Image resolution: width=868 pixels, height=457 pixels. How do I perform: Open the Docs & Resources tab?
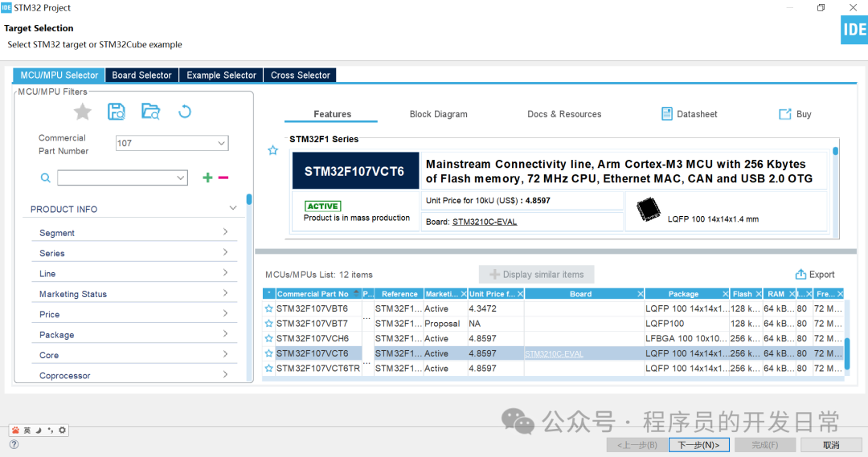564,114
